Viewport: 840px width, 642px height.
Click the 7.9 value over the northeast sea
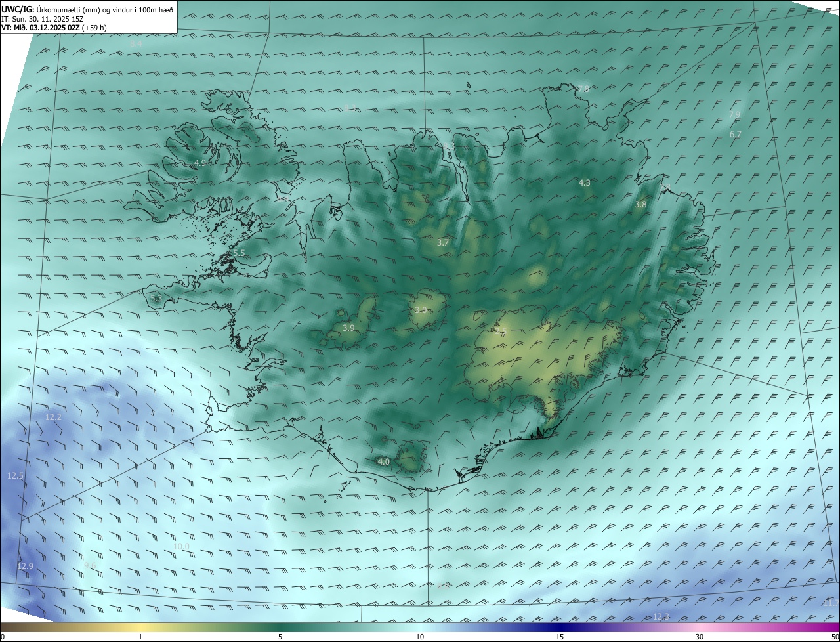click(734, 114)
